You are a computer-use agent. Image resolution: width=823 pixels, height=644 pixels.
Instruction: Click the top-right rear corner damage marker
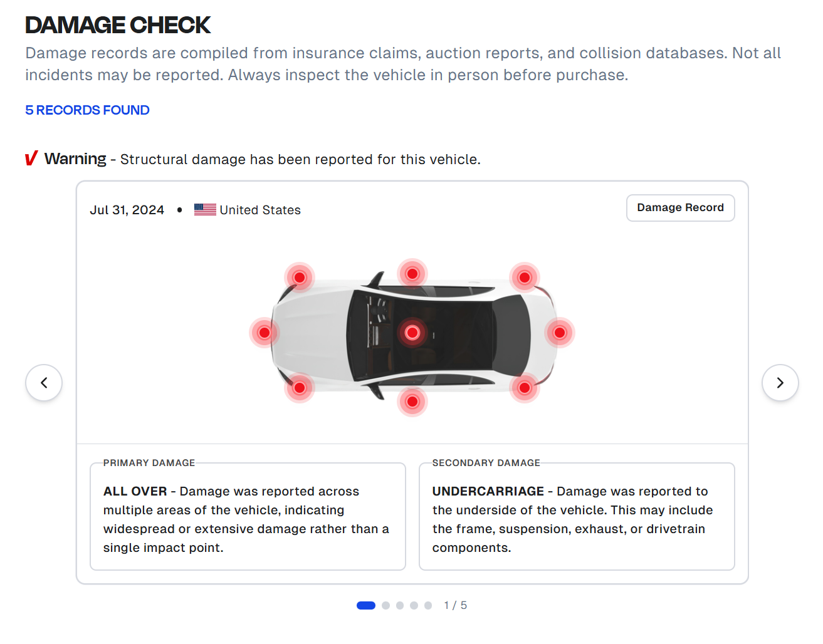(x=525, y=278)
